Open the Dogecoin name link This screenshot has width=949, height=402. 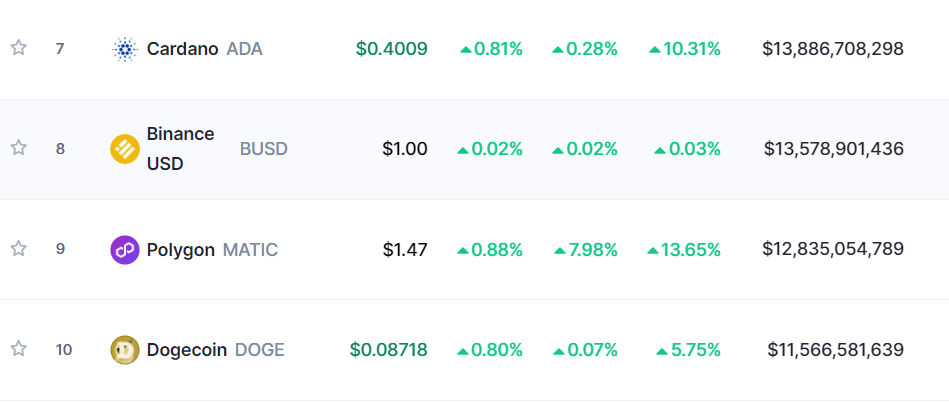pyautogui.click(x=187, y=350)
